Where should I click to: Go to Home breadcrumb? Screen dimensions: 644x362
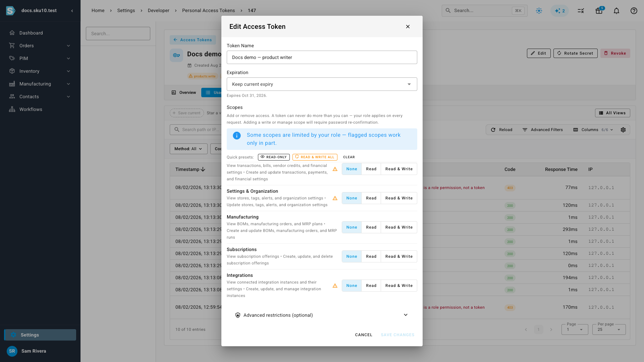pyautogui.click(x=98, y=10)
